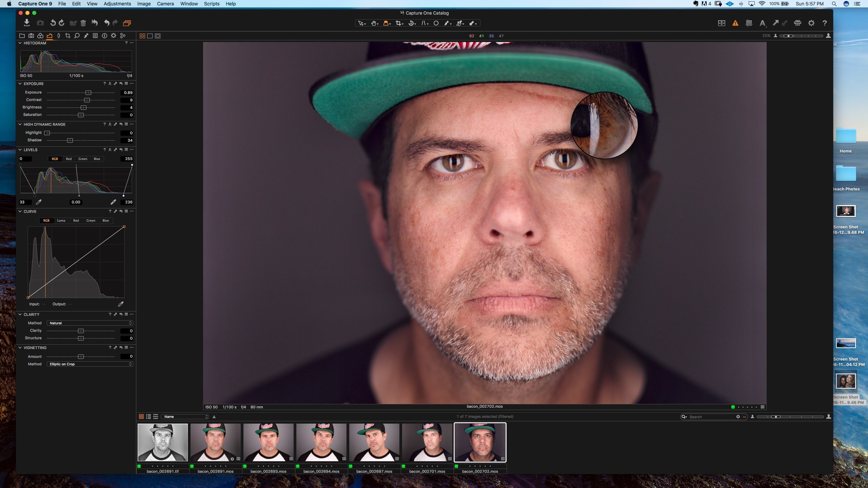Screen dimensions: 868x488
Task: Open the Camera menu
Action: coord(165,4)
